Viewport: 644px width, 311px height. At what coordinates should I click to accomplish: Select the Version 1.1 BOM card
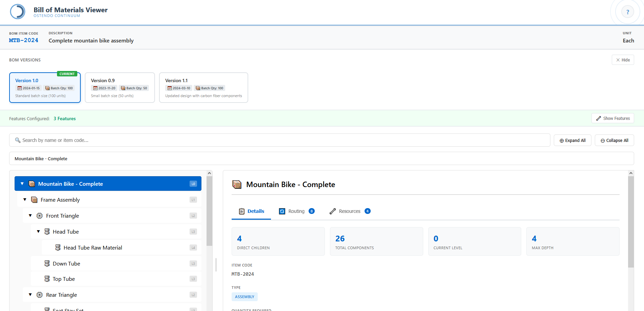pos(203,88)
